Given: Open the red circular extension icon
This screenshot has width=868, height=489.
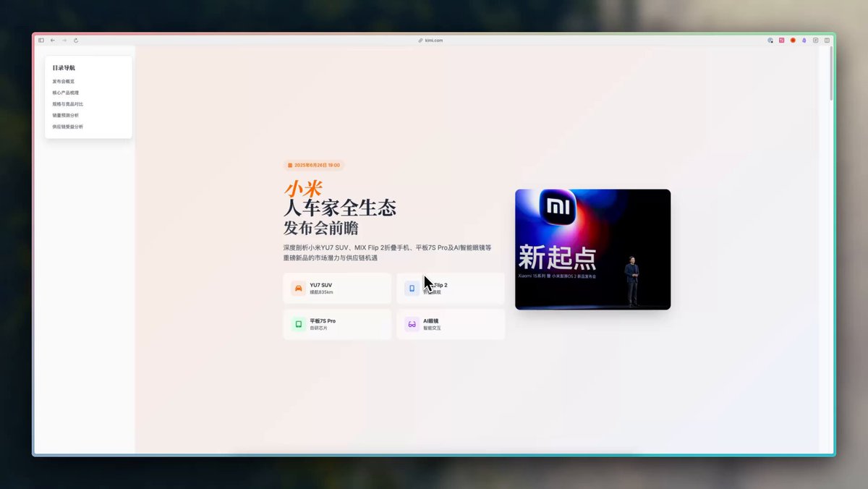Looking at the screenshot, I should tap(793, 41).
